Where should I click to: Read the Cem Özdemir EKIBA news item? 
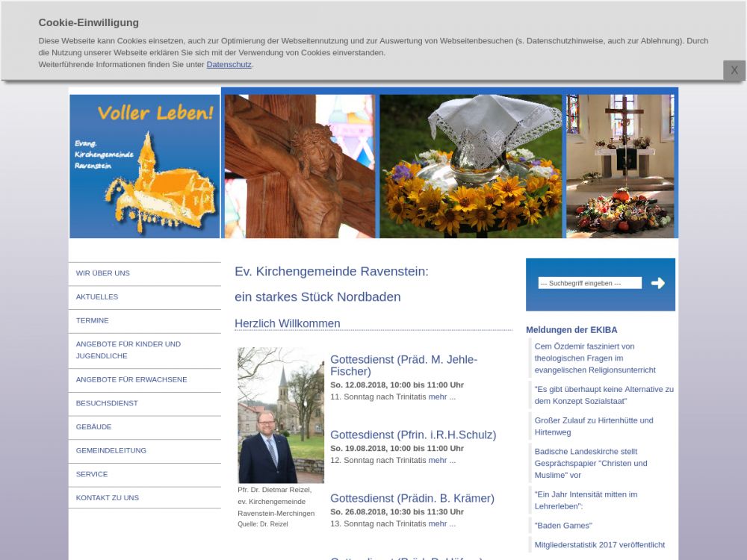[595, 358]
